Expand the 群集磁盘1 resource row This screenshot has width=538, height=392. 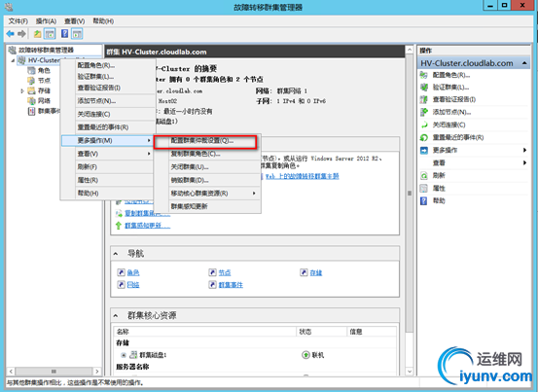click(x=124, y=355)
